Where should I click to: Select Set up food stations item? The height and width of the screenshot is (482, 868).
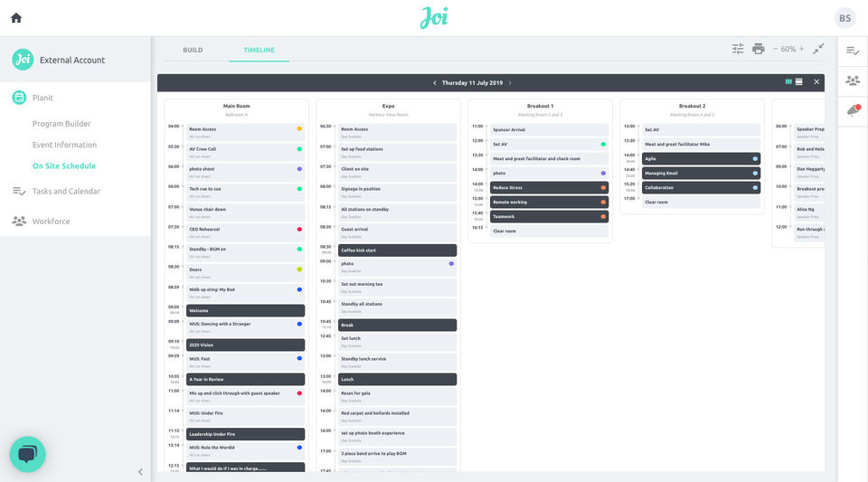click(397, 152)
